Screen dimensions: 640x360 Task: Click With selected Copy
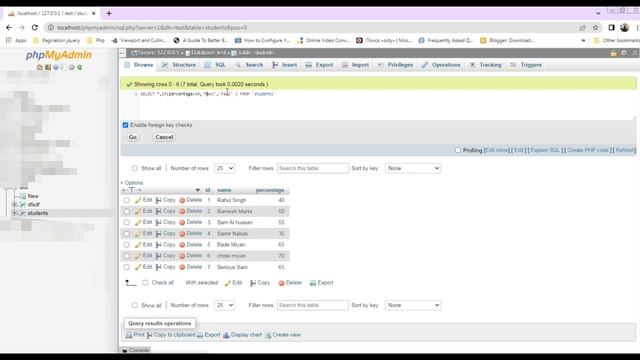(x=260, y=282)
